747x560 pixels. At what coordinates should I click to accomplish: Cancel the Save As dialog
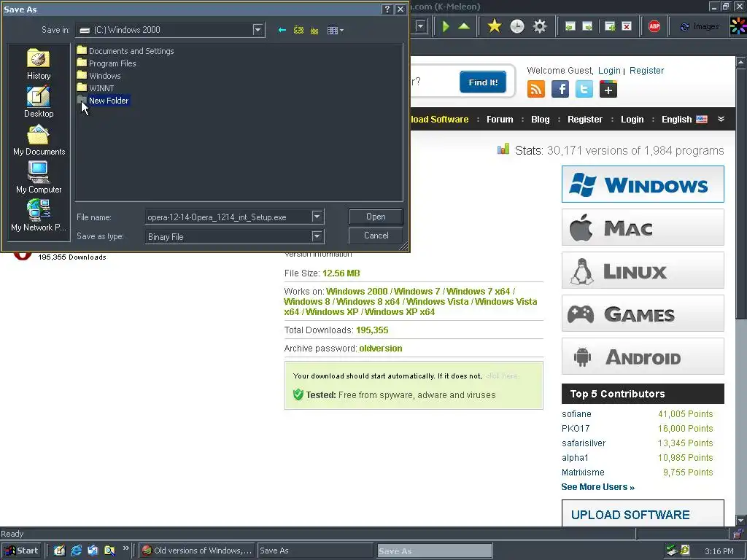point(376,236)
